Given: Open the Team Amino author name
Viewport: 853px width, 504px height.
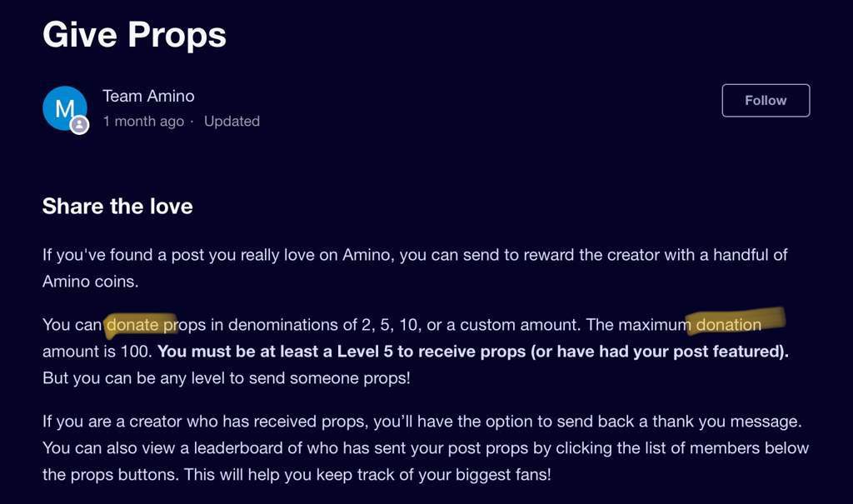Looking at the screenshot, I should [148, 97].
